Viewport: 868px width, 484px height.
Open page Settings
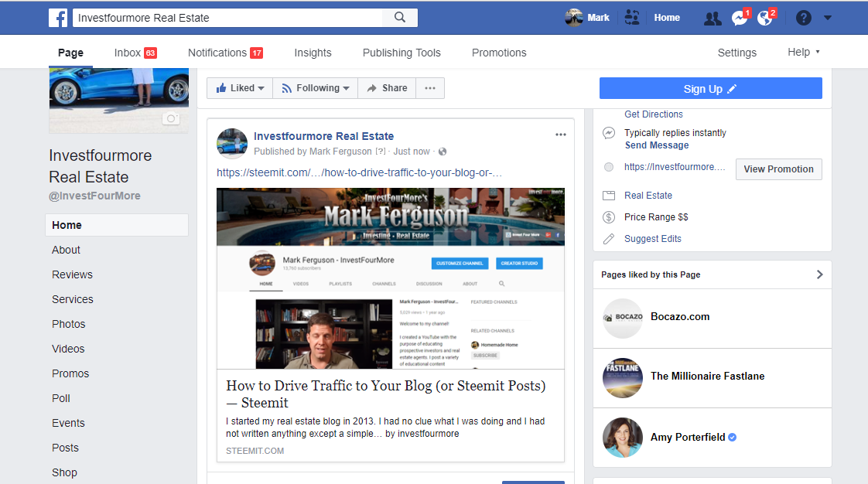(736, 53)
